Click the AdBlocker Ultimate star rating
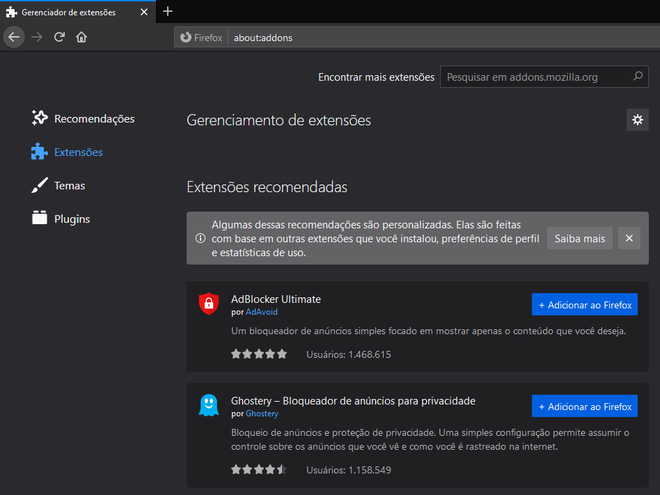Screen dimensions: 660x495 (x=259, y=354)
